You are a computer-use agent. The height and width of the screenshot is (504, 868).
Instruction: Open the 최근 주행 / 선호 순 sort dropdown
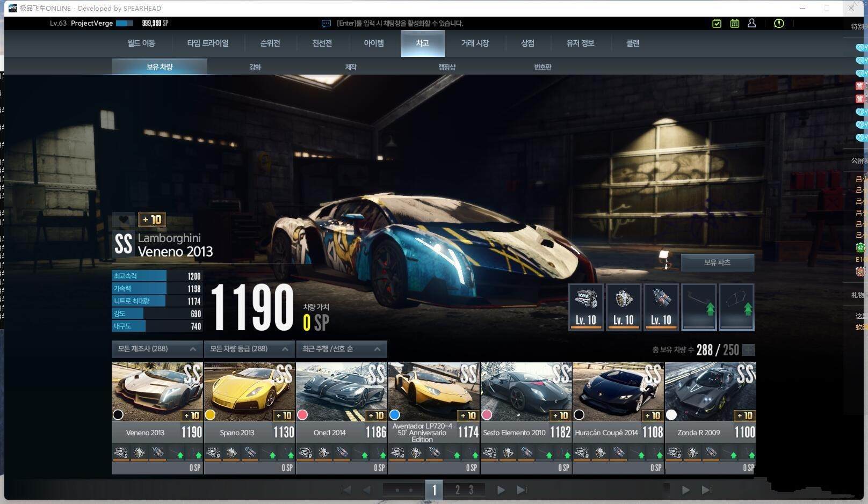(x=342, y=349)
